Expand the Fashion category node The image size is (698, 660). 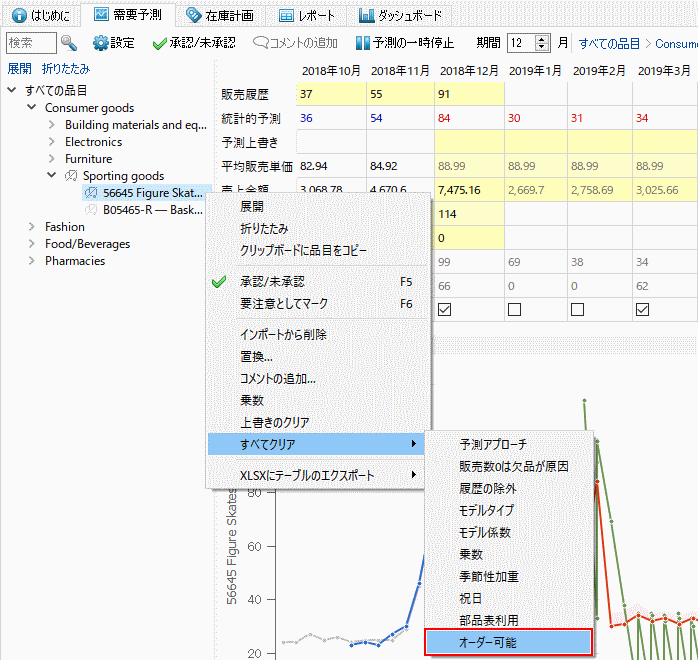pyautogui.click(x=32, y=227)
